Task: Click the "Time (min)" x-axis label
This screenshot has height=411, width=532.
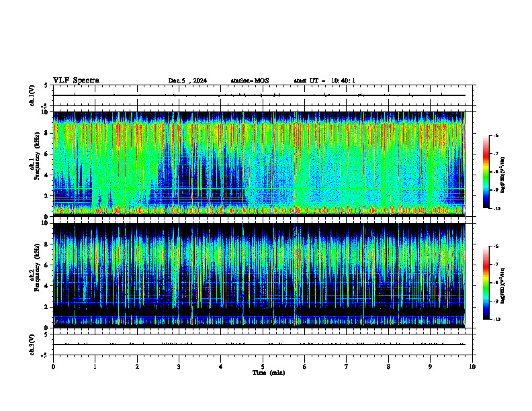Action: tap(269, 373)
